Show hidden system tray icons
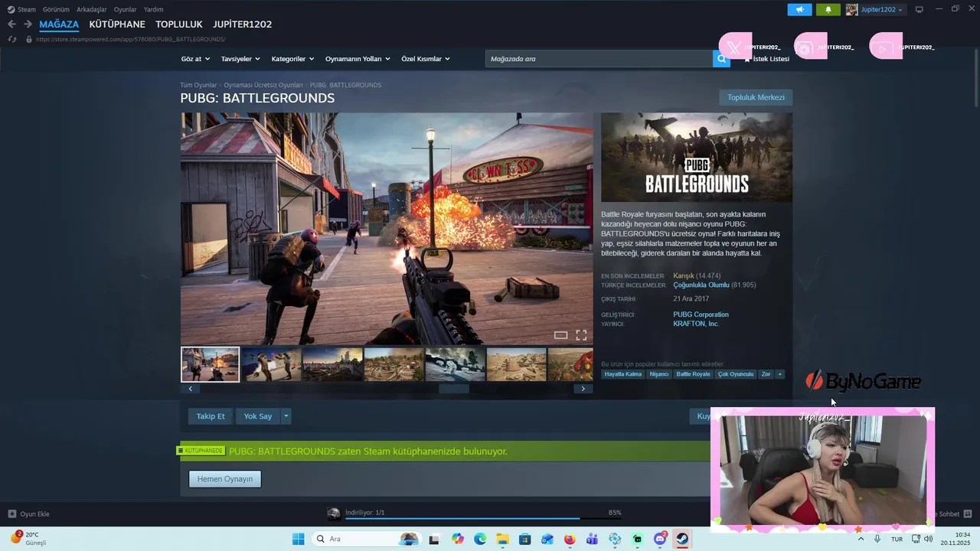Viewport: 980px width, 551px height. (x=861, y=539)
